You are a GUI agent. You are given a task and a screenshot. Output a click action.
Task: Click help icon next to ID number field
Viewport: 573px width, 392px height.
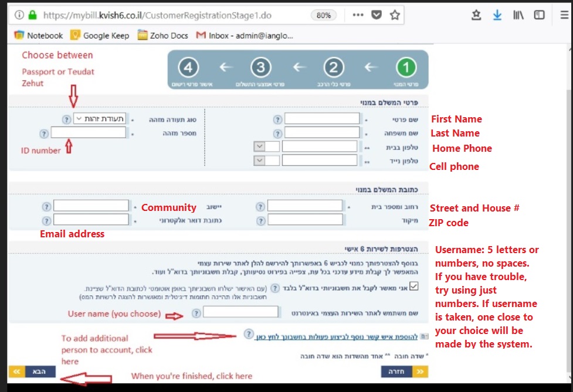(x=44, y=134)
